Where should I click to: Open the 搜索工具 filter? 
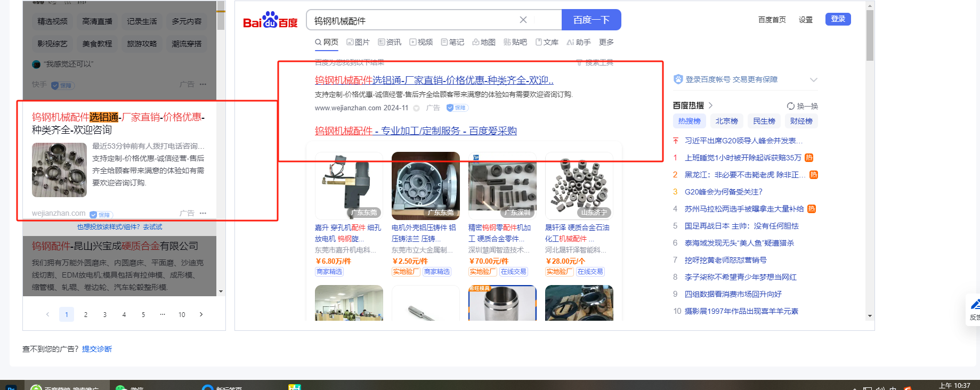coord(595,62)
